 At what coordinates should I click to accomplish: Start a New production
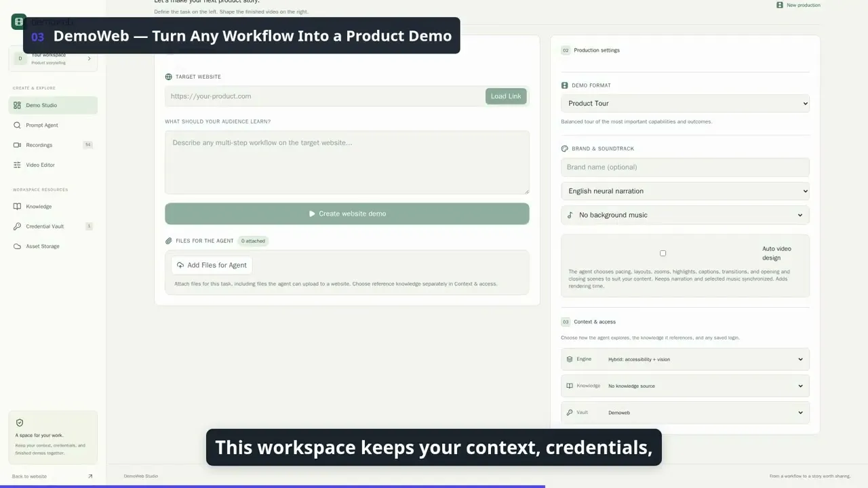pos(798,5)
